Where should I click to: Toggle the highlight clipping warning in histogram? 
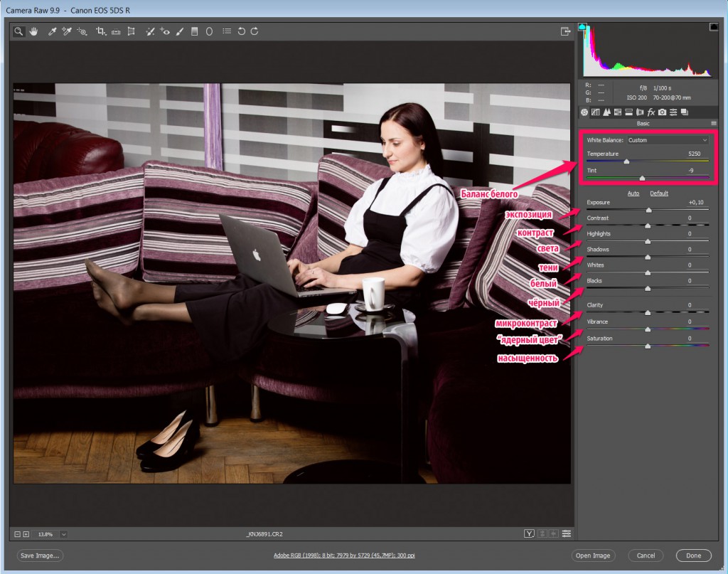click(713, 27)
